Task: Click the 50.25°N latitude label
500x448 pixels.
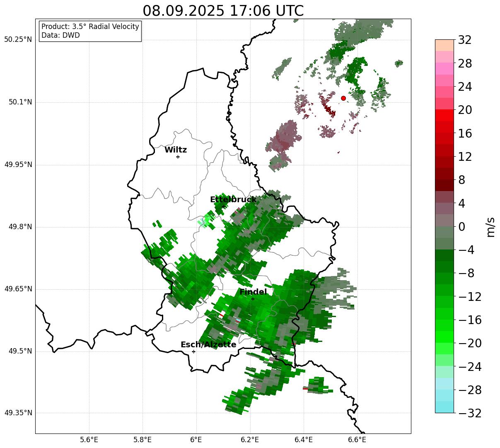Action: pyautogui.click(x=18, y=40)
